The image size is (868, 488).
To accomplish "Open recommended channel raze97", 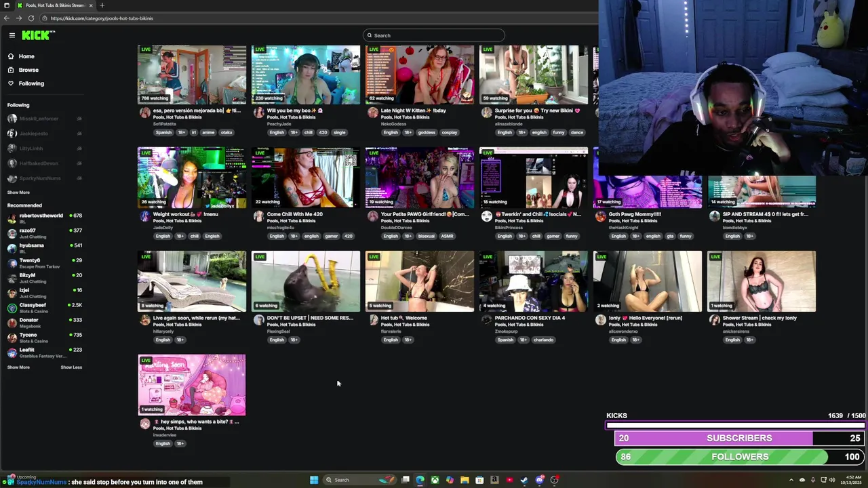I will click(44, 233).
